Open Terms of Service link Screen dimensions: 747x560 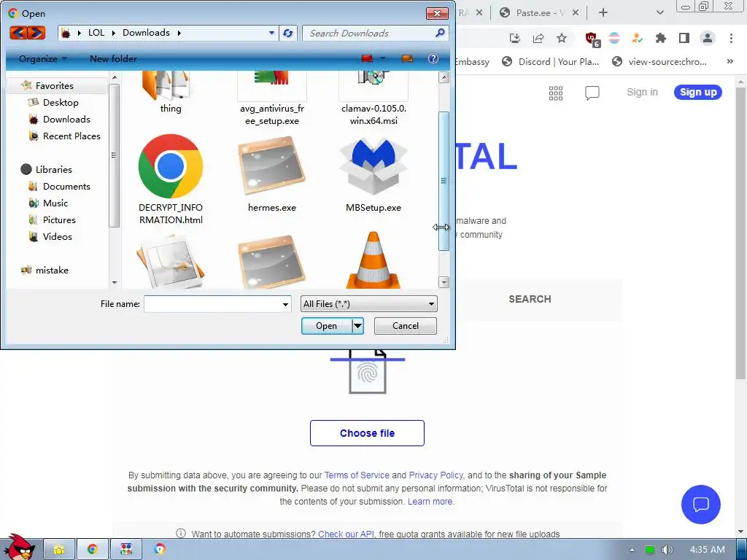pyautogui.click(x=357, y=475)
